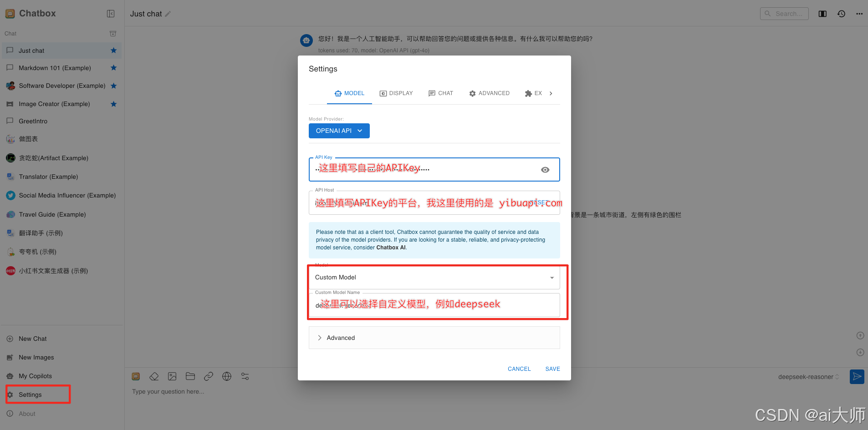
Task: Click the API Host input field
Action: [434, 202]
